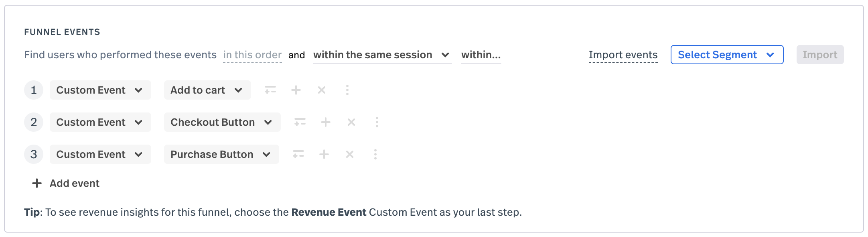868x237 pixels.
Task: Open the Select Segment dropdown
Action: click(x=726, y=55)
